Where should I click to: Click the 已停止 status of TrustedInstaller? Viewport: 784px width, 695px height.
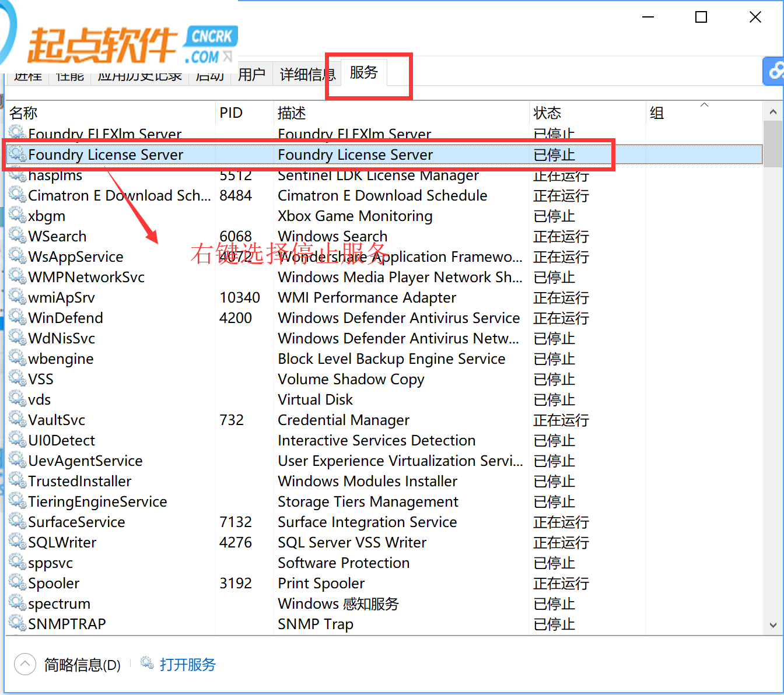click(x=554, y=481)
